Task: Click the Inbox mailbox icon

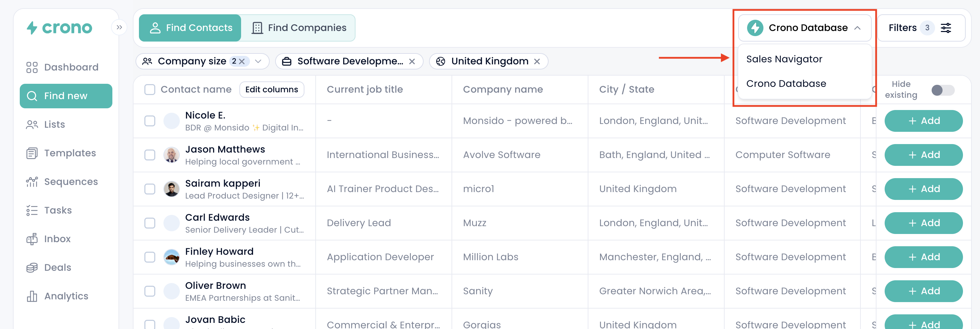Action: pyautogui.click(x=32, y=239)
